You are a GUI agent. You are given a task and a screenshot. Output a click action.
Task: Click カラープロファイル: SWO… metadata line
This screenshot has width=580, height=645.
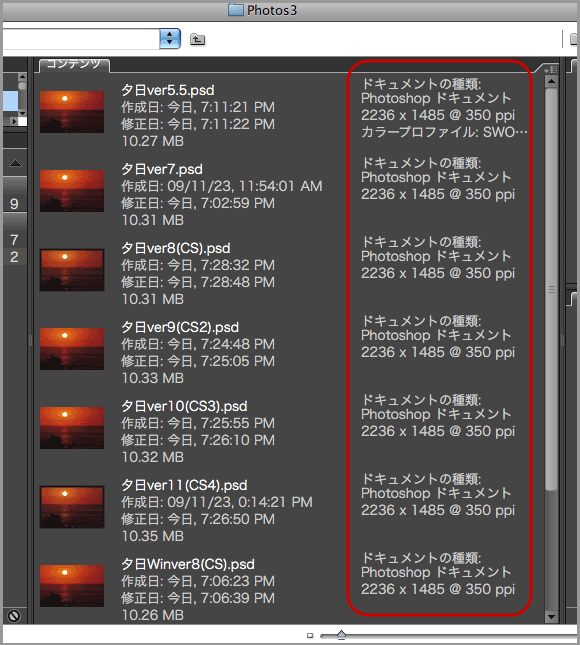click(444, 132)
